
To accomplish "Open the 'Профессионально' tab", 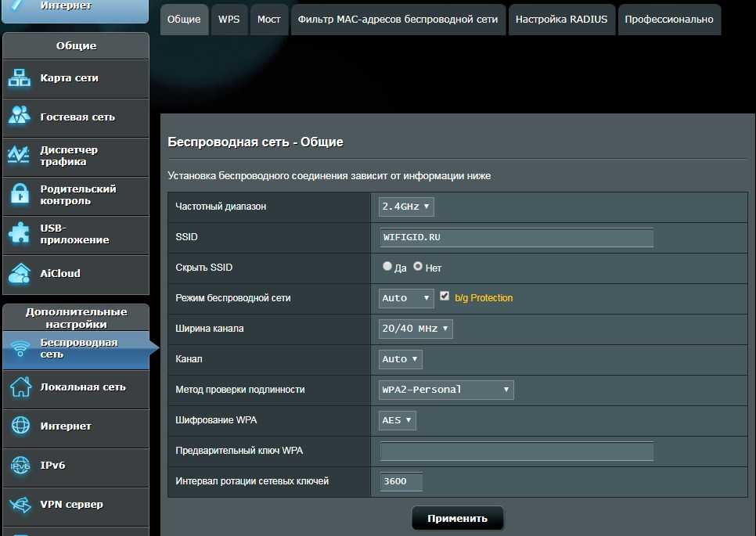I will point(668,20).
